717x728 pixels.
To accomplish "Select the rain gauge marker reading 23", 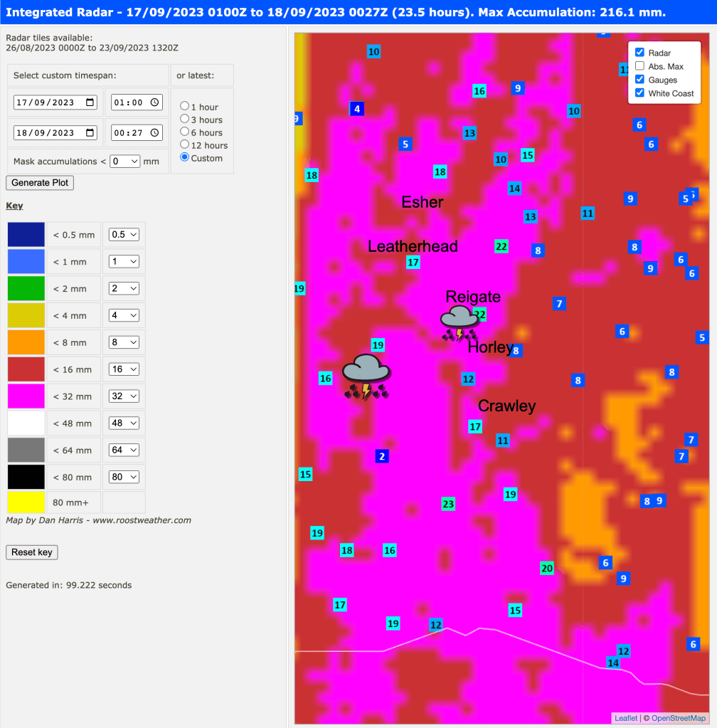I will (x=448, y=504).
